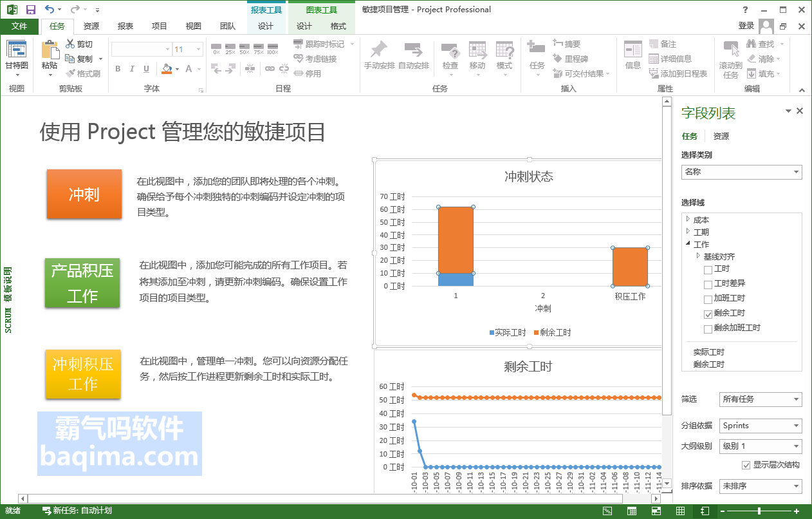Toggle Bold formatting icon

point(118,69)
